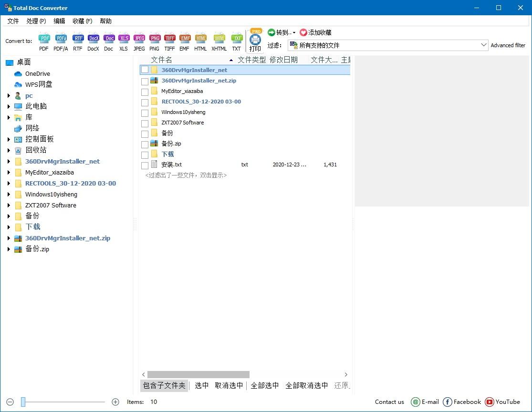Open 转到 dropdown arrow
The image size is (532, 412).
tap(294, 33)
